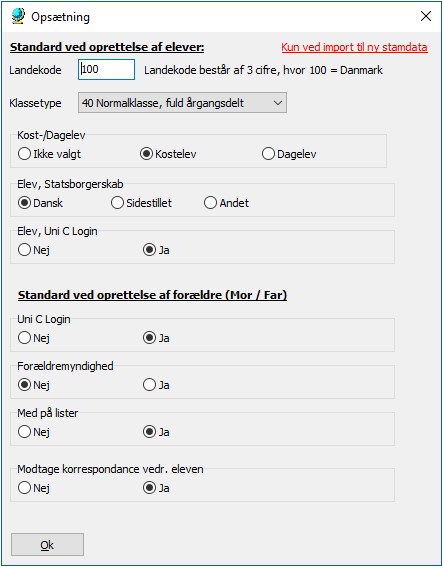The width and height of the screenshot is (444, 571).
Task: Select Dansk statsborgerskab option
Action: pos(40,203)
